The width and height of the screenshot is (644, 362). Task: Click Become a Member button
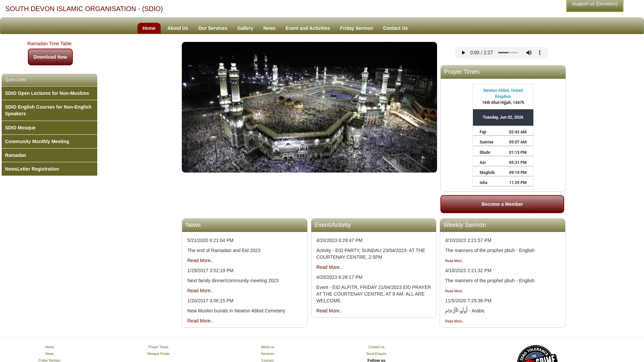coord(502,204)
